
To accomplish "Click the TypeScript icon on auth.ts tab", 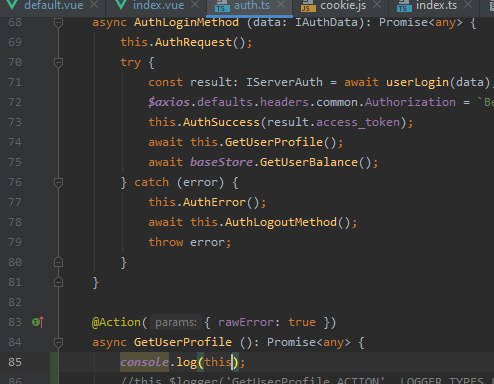I will pos(222,6).
